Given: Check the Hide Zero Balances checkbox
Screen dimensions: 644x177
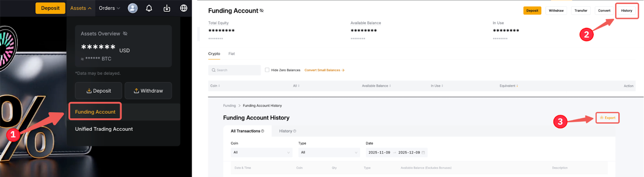Looking at the screenshot, I should [x=267, y=70].
